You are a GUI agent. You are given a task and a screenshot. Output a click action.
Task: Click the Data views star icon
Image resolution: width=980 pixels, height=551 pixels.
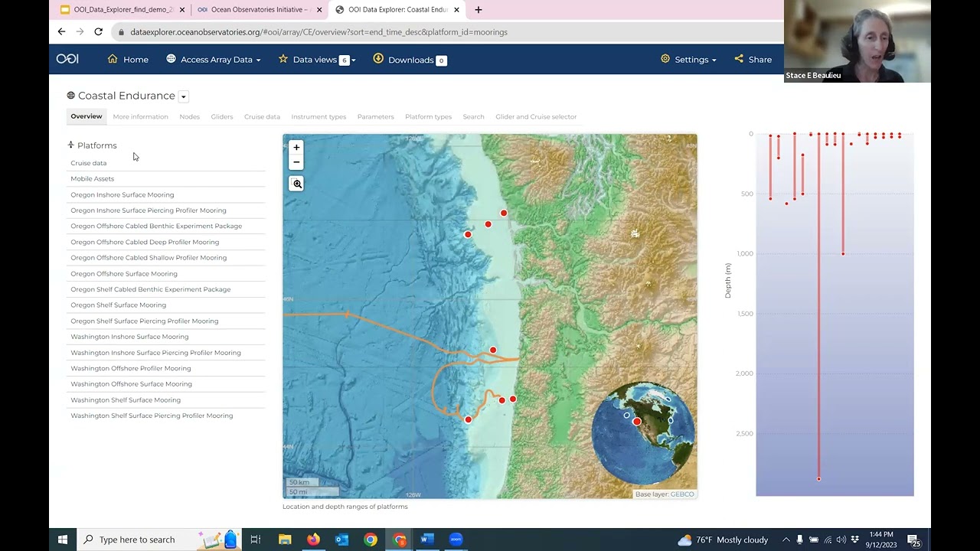[283, 59]
